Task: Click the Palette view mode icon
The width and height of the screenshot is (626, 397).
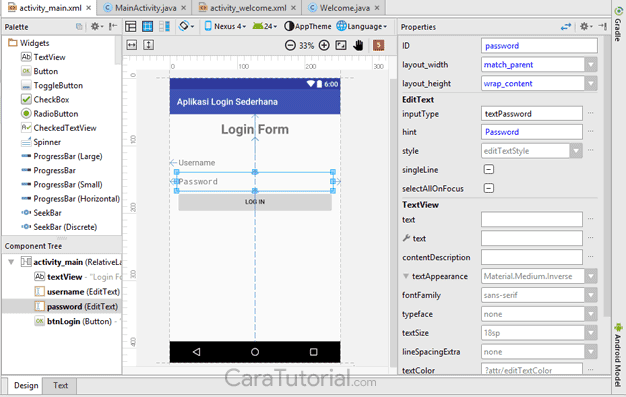Action: pyautogui.click(x=79, y=27)
